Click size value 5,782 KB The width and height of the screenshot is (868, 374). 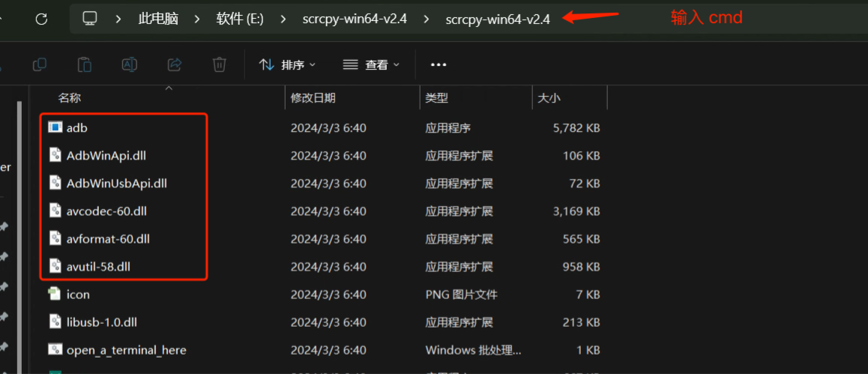[576, 128]
